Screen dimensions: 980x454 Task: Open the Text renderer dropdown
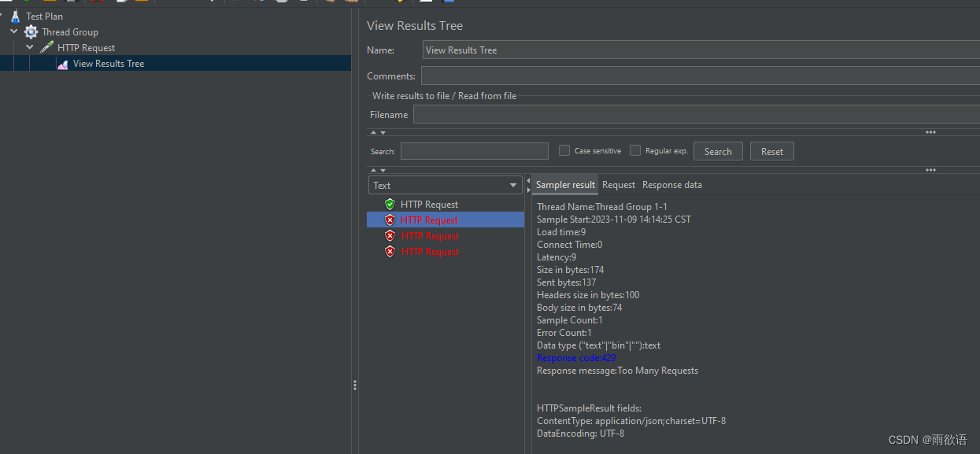coord(445,185)
